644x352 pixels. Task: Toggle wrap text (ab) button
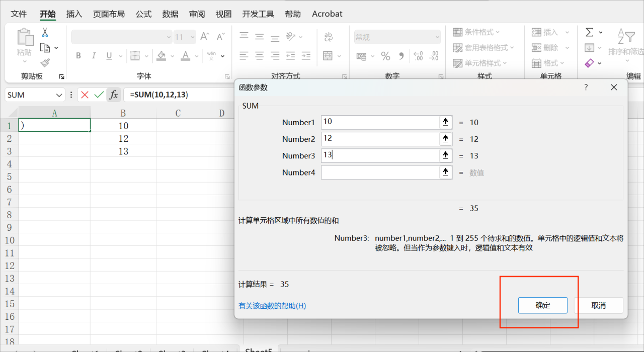pyautogui.click(x=329, y=37)
